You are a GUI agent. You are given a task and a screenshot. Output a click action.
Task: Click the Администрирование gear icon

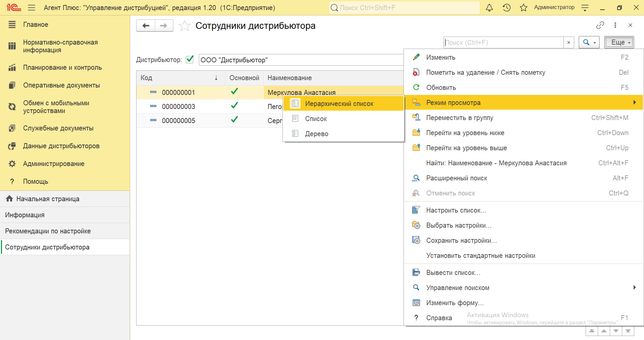tap(12, 164)
